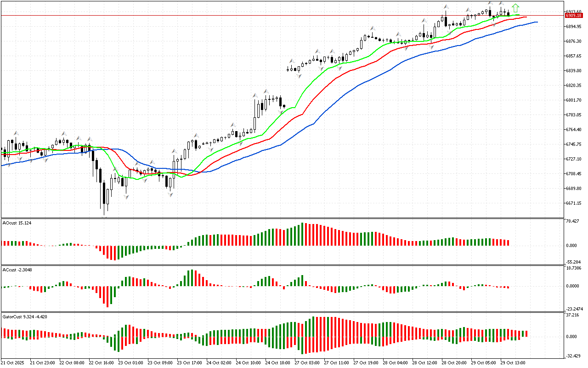Click the 21 Oct 2025 date label
Image resolution: width=588 pixels, height=368 pixels.
(x=12, y=362)
